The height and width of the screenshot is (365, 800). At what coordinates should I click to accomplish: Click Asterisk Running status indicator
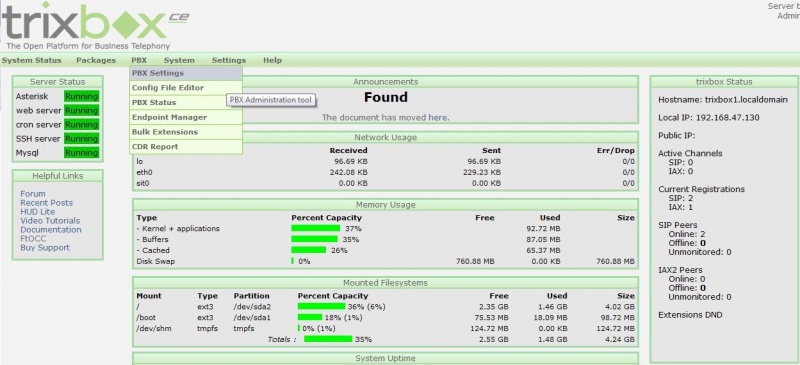tap(81, 96)
